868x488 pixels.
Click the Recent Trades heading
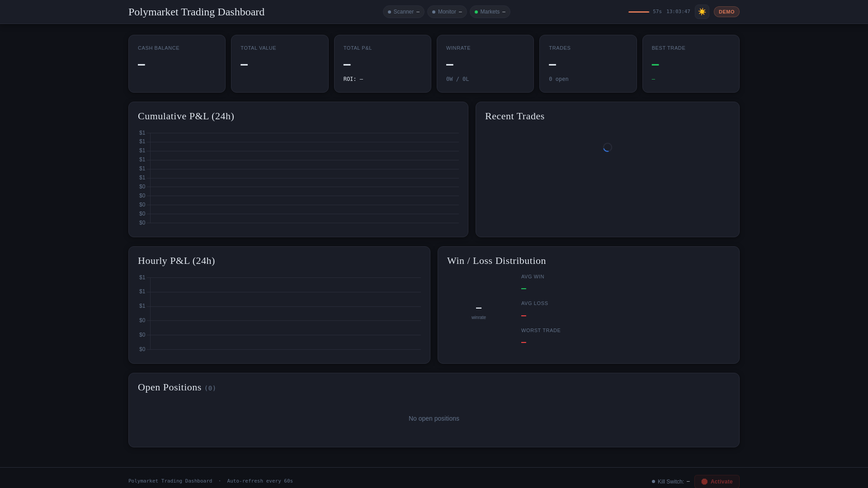click(514, 116)
